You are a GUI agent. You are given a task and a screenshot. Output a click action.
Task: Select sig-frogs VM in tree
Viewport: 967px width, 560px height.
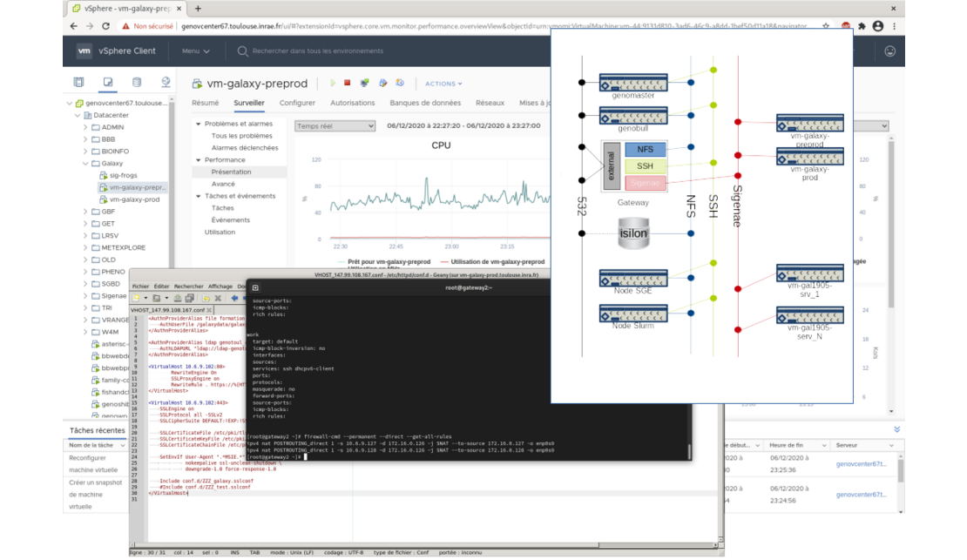click(124, 176)
